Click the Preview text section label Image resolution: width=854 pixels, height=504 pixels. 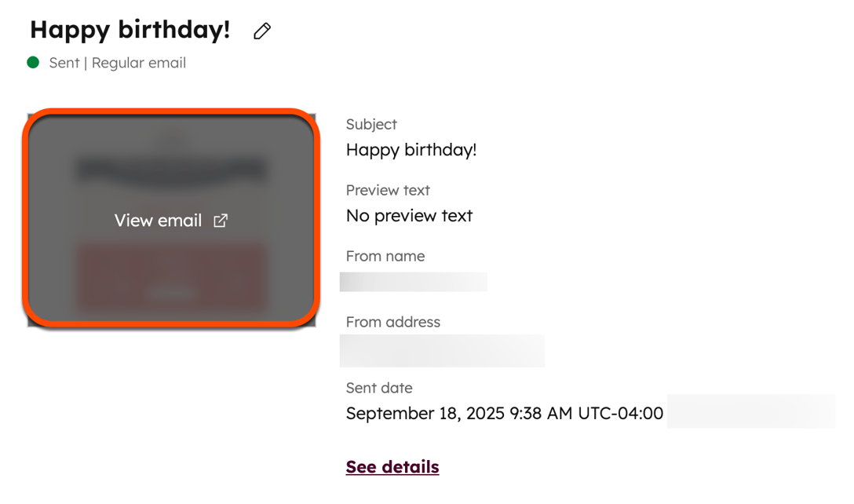click(388, 190)
